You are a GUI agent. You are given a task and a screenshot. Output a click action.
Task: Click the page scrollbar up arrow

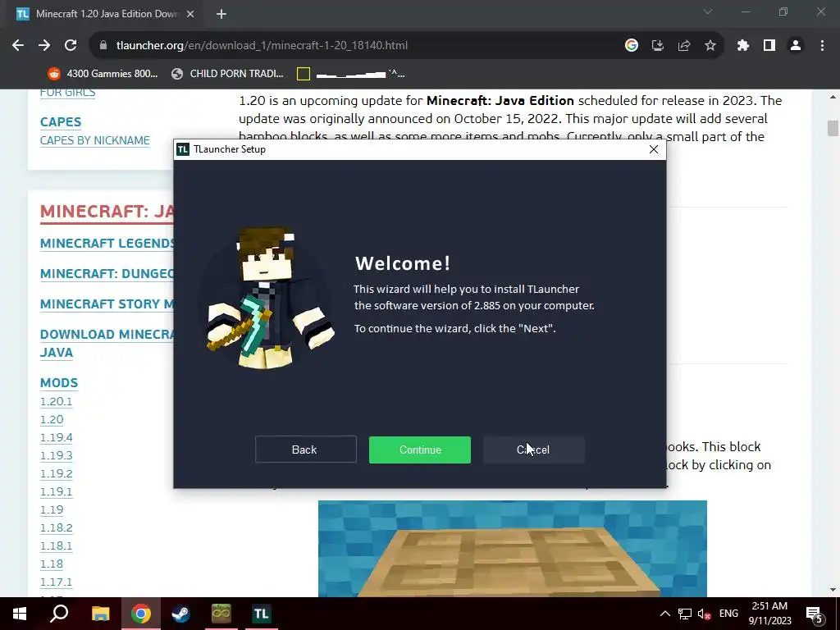point(833,97)
